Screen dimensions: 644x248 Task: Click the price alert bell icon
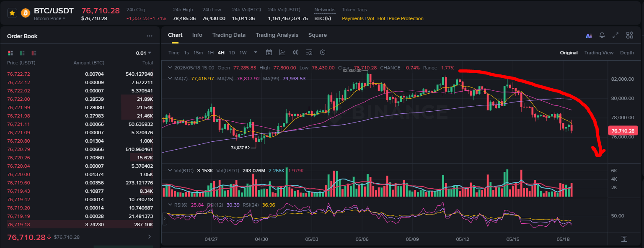click(x=602, y=36)
